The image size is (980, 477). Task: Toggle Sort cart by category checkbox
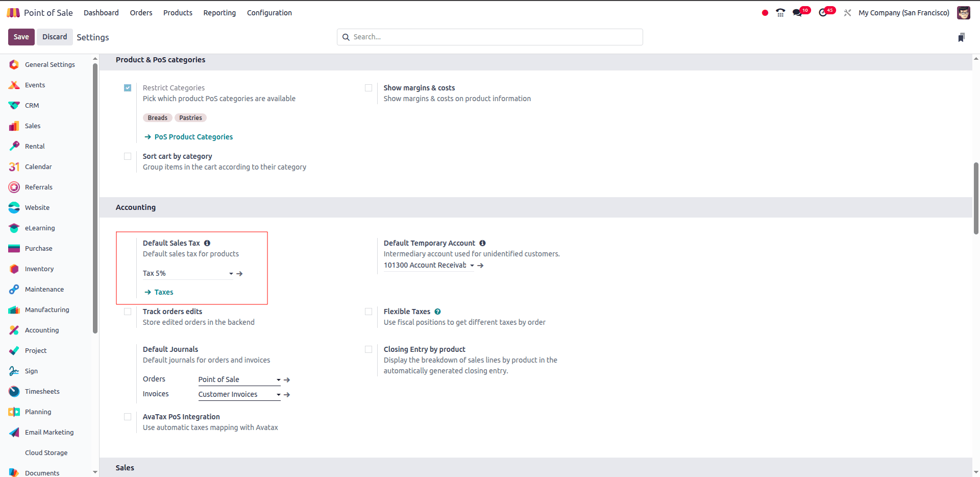128,156
